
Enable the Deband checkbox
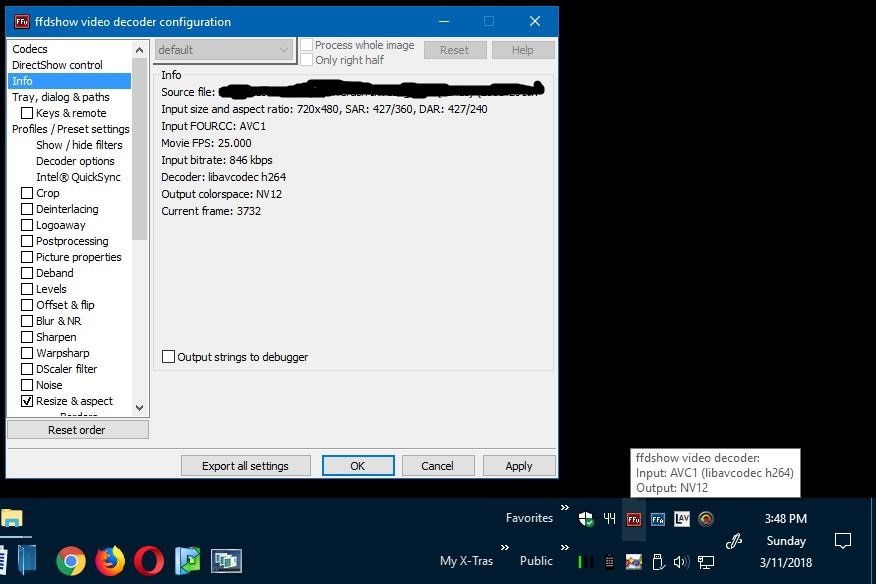tap(27, 273)
